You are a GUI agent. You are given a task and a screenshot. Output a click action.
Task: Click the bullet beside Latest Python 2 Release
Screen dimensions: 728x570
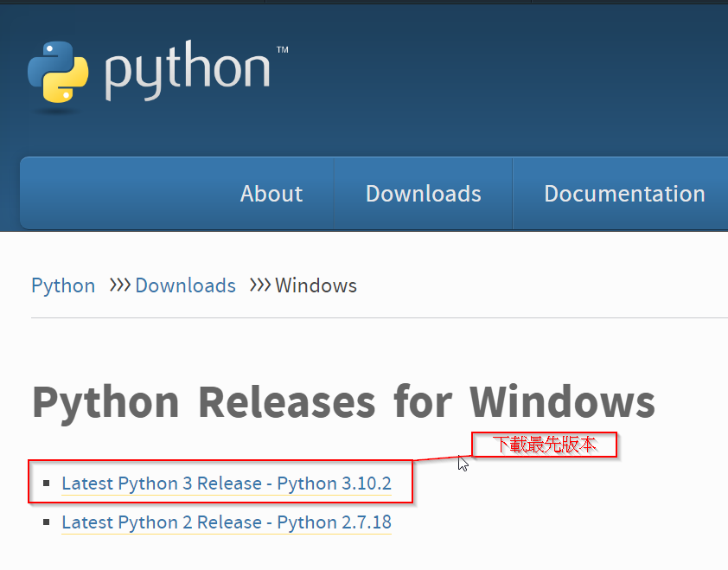click(x=47, y=522)
